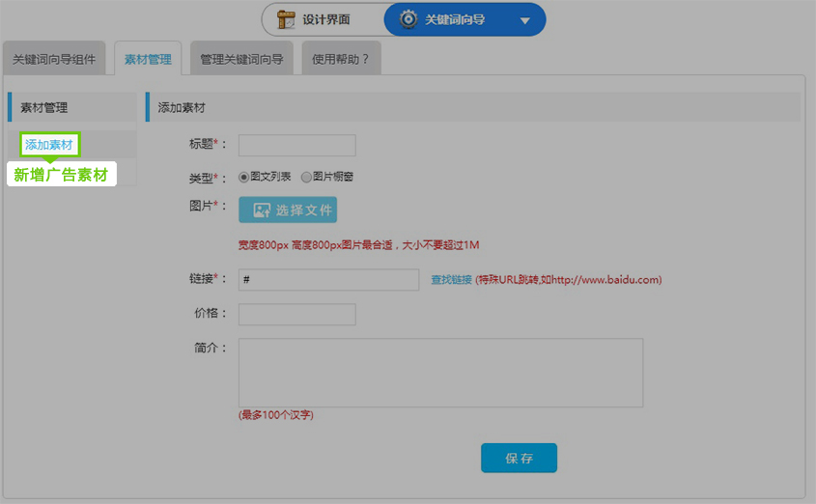Open the 素材管理 tab
Viewport: 816px width, 504px height.
pyautogui.click(x=148, y=59)
